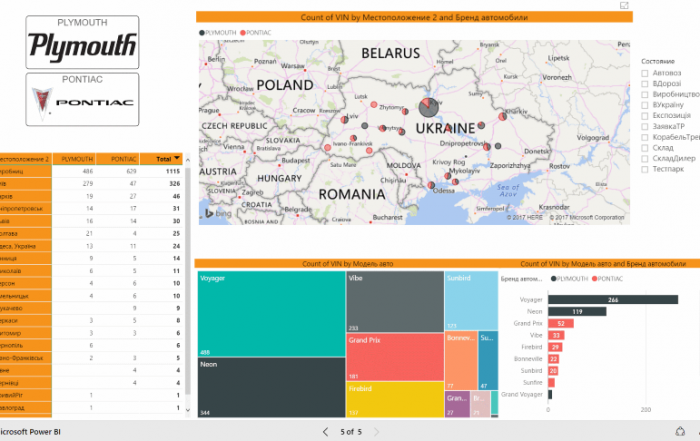700x441 pixels.
Task: Click the Lviv bubble on the map
Action: point(345,120)
